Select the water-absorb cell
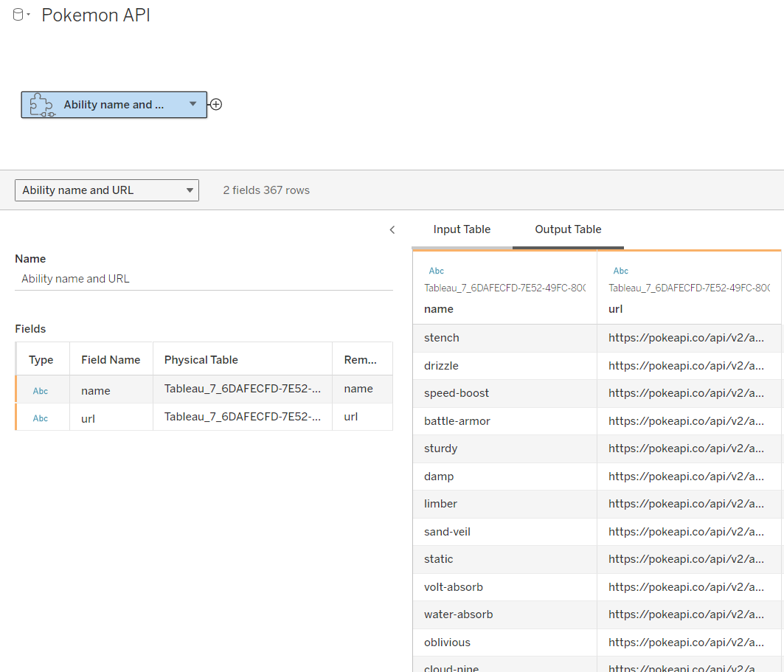784x672 pixels. [x=505, y=615]
